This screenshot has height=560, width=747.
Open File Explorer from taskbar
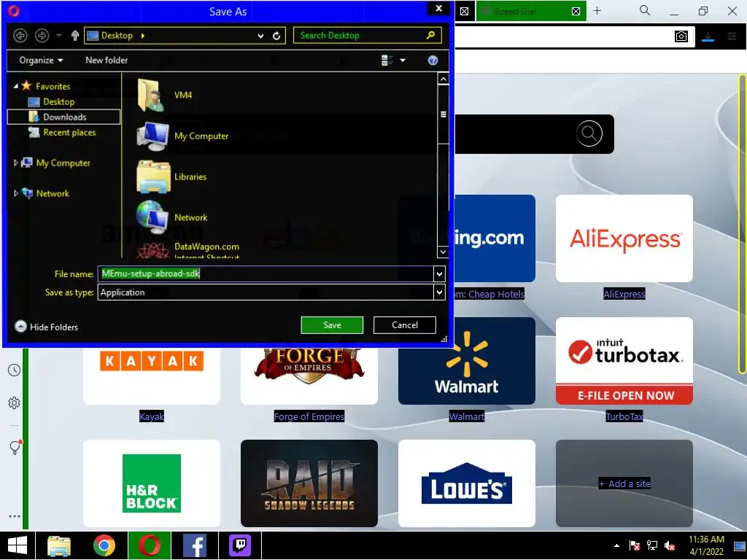[x=59, y=545]
